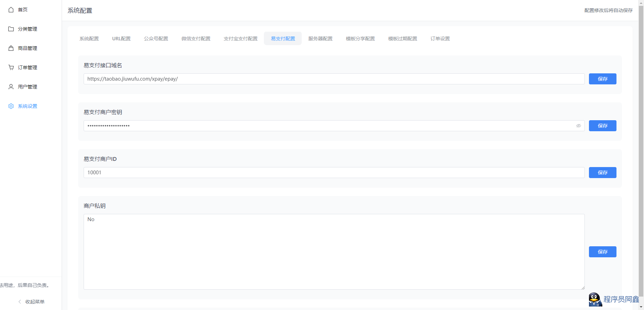Viewport: 644px width, 310px height.
Task: Click the 易支付商户ID input box
Action: click(334, 173)
